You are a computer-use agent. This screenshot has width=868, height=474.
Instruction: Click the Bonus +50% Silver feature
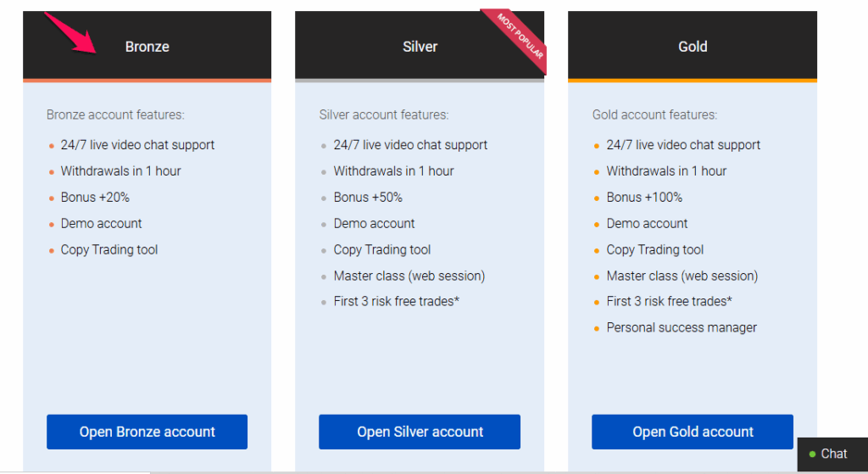coord(368,197)
